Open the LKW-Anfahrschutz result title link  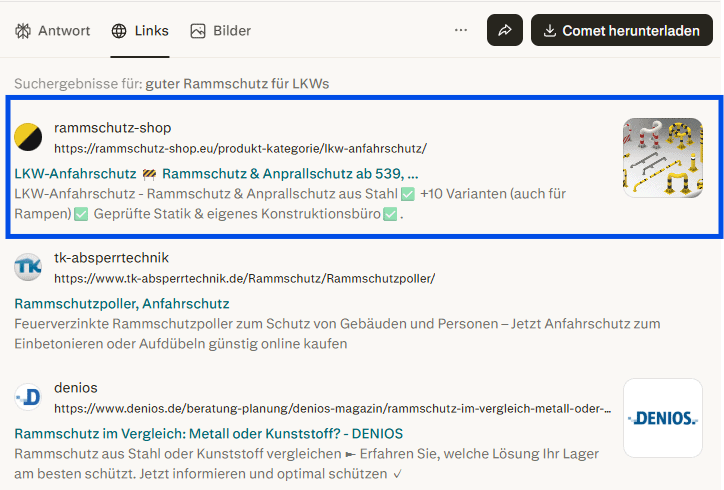pyautogui.click(x=216, y=174)
